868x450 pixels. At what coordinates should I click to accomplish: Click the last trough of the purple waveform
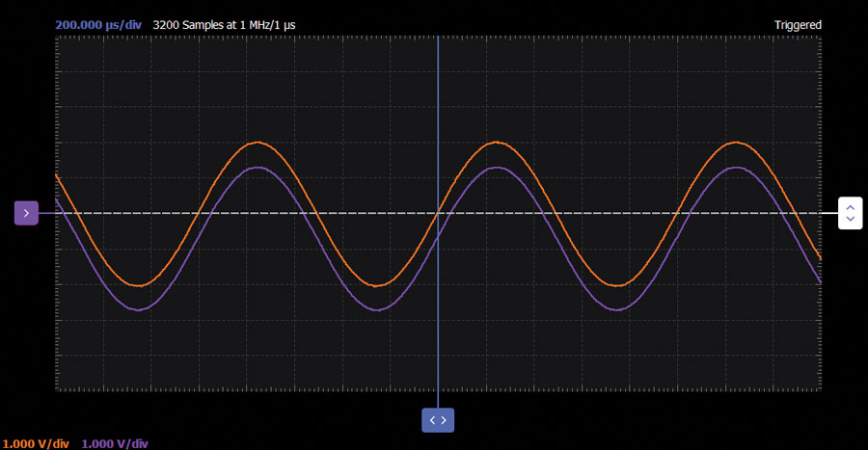(618, 309)
